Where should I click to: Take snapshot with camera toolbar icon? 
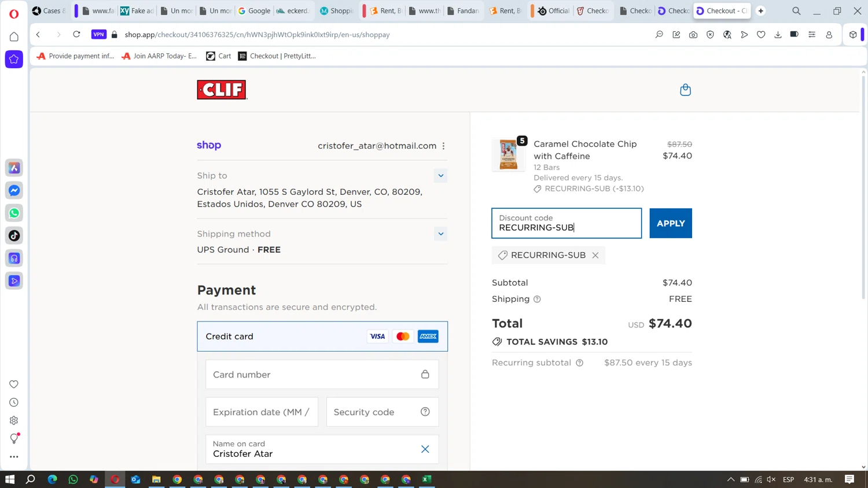693,35
